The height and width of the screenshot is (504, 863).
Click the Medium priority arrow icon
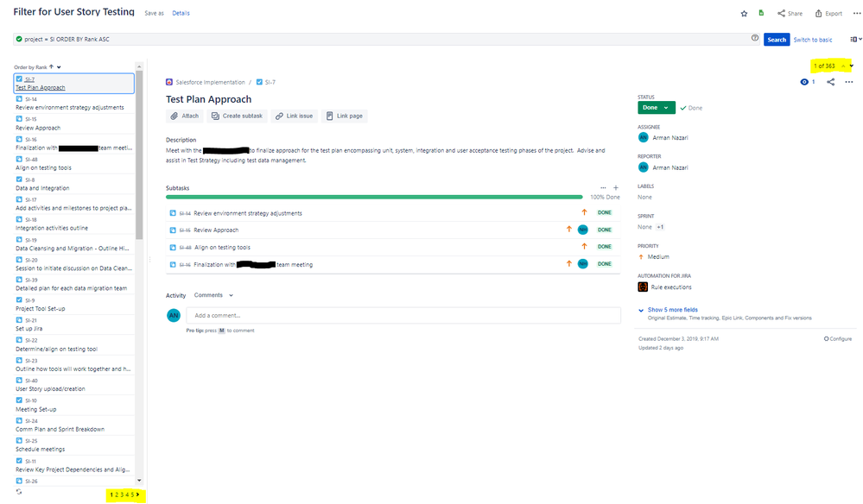tap(641, 256)
